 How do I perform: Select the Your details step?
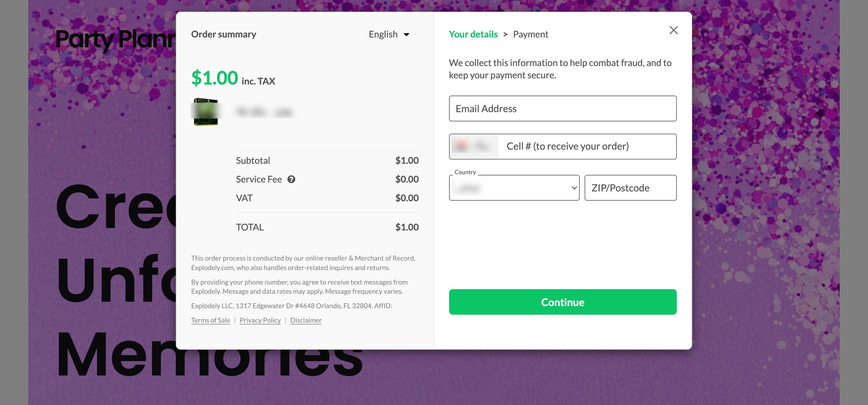pyautogui.click(x=473, y=34)
